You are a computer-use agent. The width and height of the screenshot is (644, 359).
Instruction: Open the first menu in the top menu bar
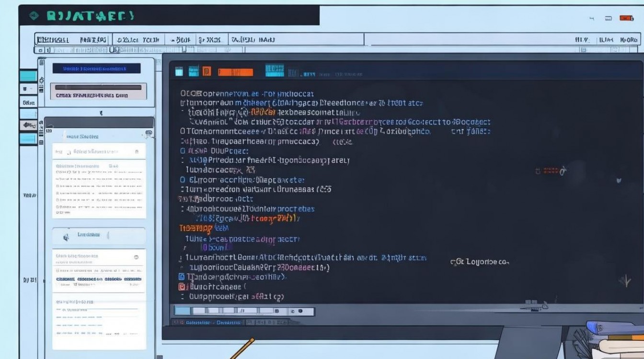click(53, 40)
